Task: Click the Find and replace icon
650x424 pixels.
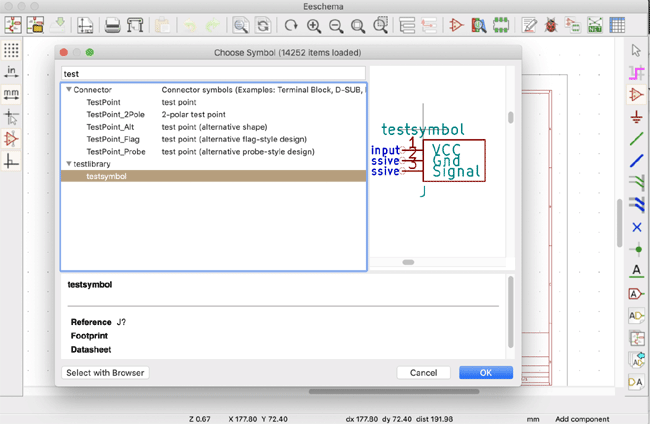Action: coord(263,25)
